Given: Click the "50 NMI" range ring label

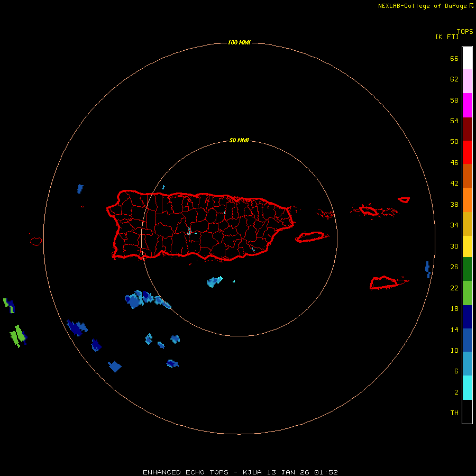Looking at the screenshot, I should [x=239, y=140].
